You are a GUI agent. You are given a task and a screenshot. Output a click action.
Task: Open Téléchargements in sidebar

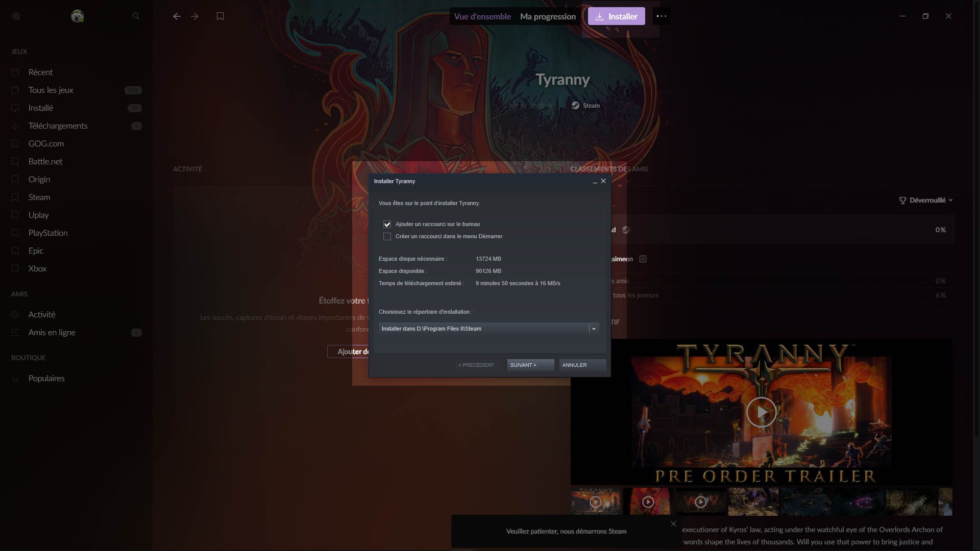(58, 126)
